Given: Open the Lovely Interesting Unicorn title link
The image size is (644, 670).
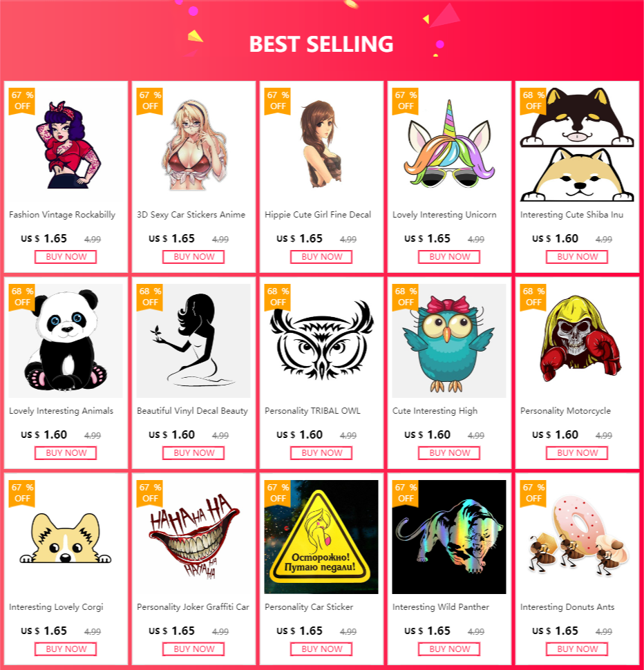Looking at the screenshot, I should 444,215.
